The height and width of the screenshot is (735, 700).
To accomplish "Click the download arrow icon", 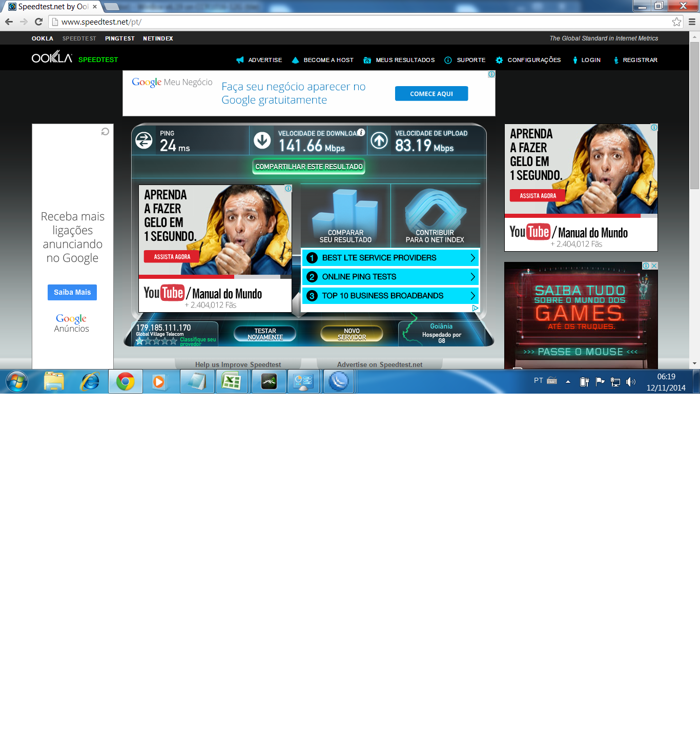I will [x=262, y=140].
